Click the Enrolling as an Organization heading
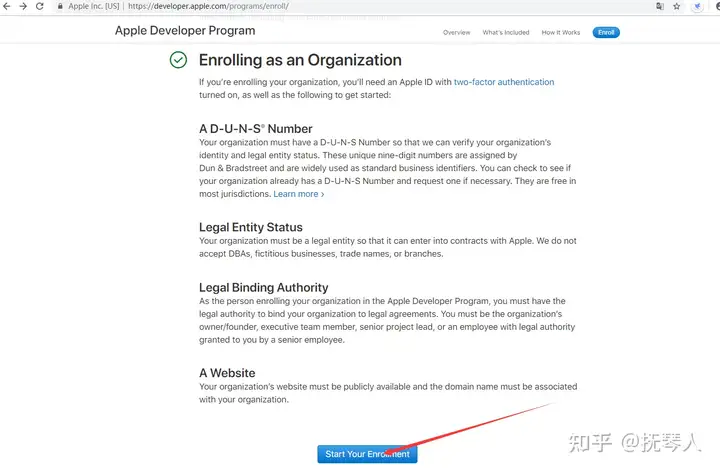Image resolution: width=720 pixels, height=472 pixels. coord(300,60)
